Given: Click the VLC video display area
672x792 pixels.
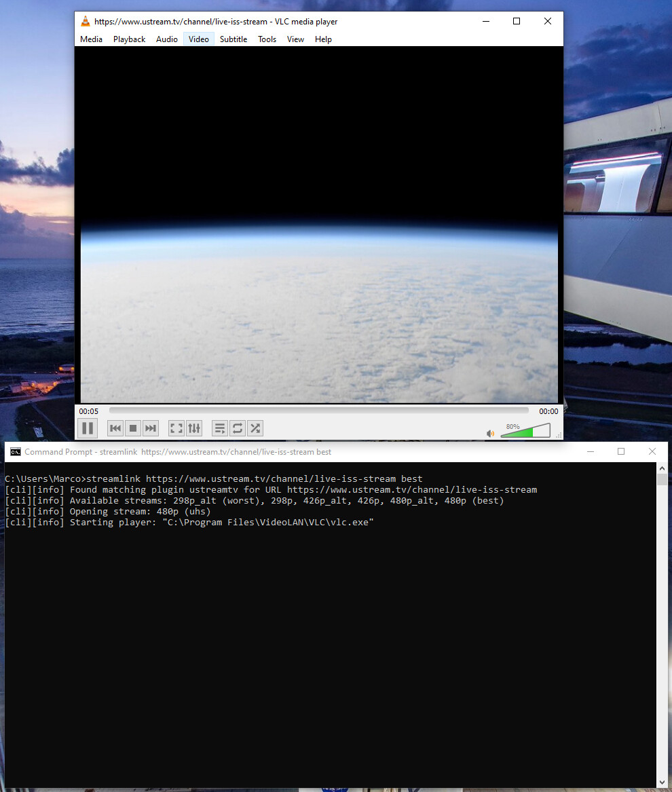Looking at the screenshot, I should 319,225.
